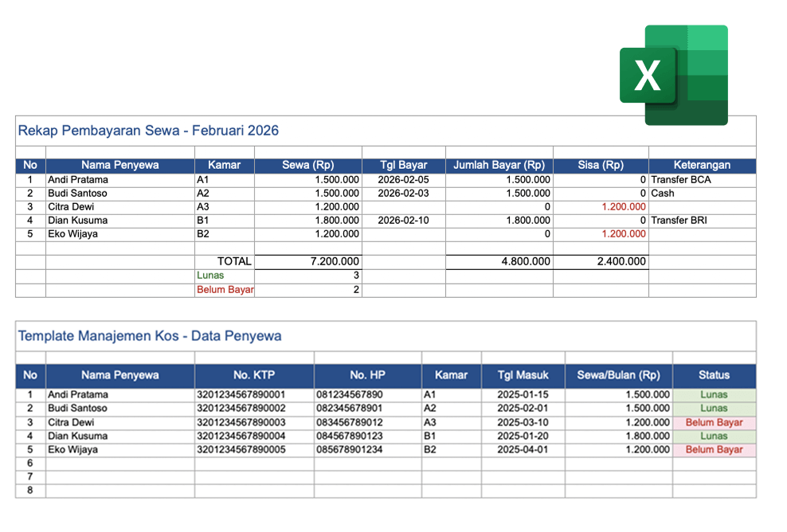Click the 'Belum Bayar' summary label

coord(225,289)
